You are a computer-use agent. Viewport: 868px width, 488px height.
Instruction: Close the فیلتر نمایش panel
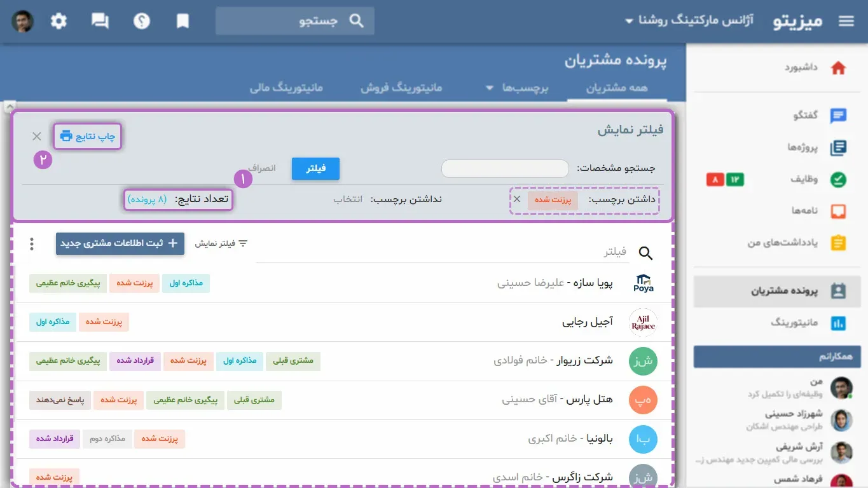[x=37, y=136]
